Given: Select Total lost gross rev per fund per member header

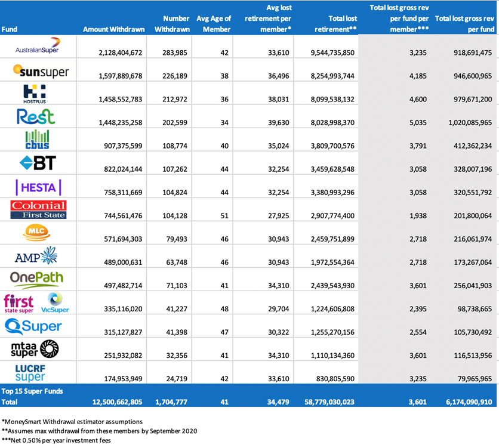Looking at the screenshot, I should coord(399,18).
